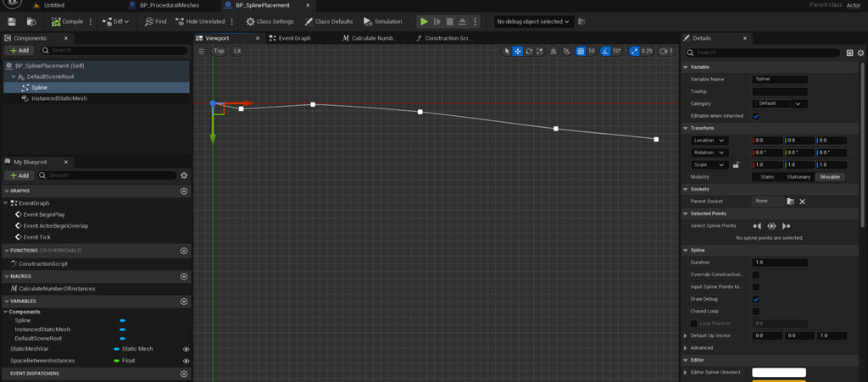Image resolution: width=868 pixels, height=382 pixels.
Task: Select next spline point icon
Action: (x=786, y=225)
